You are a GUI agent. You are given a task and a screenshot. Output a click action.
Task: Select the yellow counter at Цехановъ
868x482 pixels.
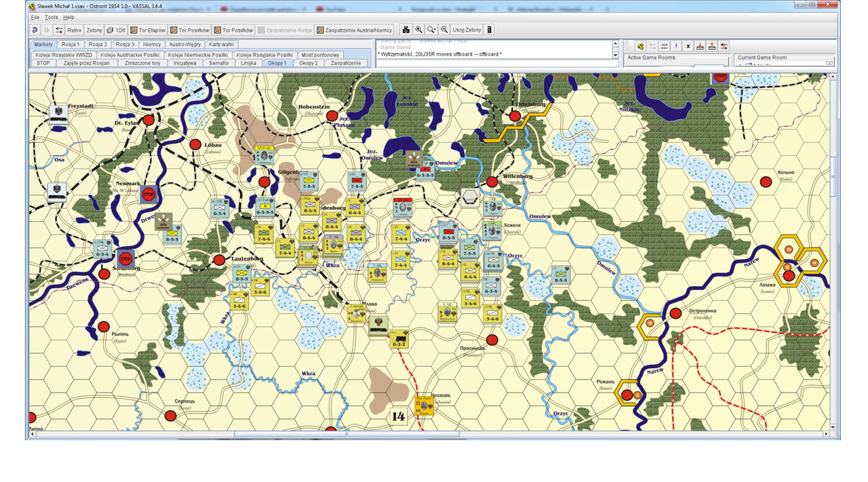tap(424, 405)
